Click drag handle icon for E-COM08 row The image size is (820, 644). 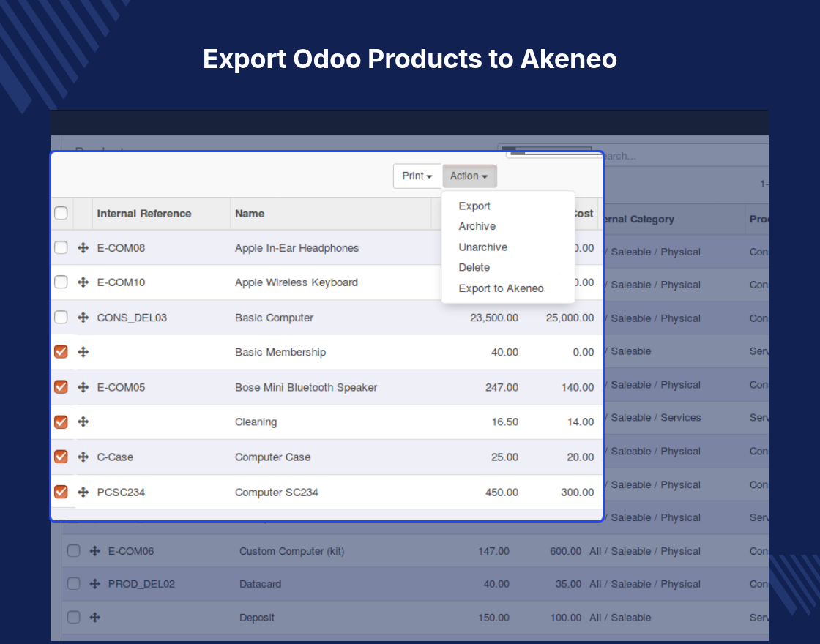coord(83,248)
